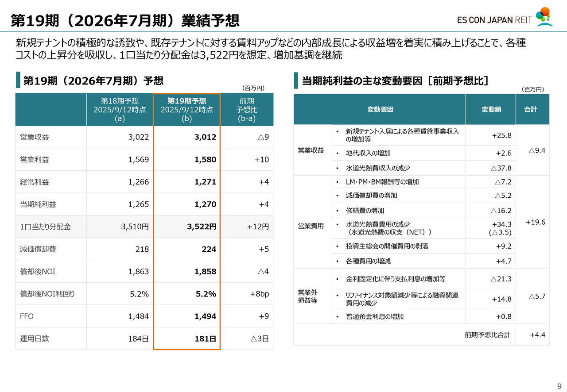This screenshot has width=567, height=392.
Task: Select factor LM･PM･BM報酬等の増加
Action: pos(382,182)
